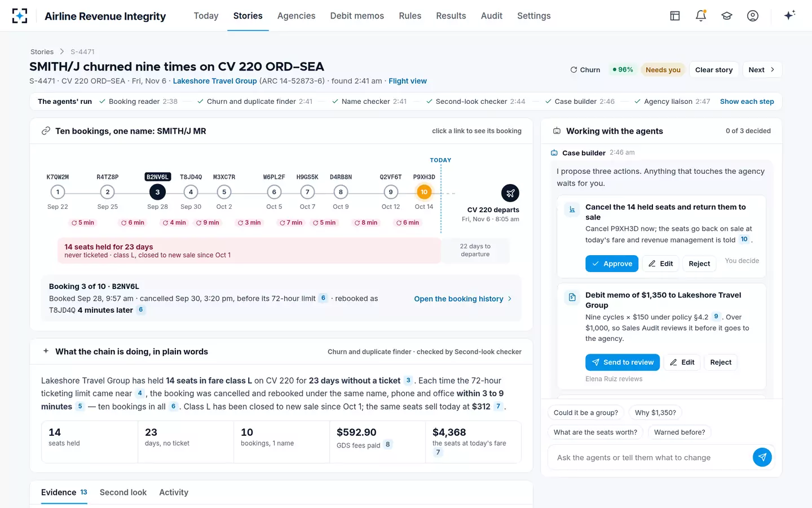
Task: Select the Second look tab
Action: [x=123, y=492]
